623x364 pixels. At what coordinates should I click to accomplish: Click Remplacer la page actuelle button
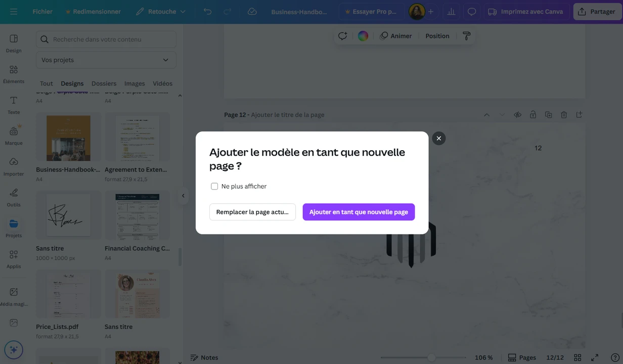(252, 212)
